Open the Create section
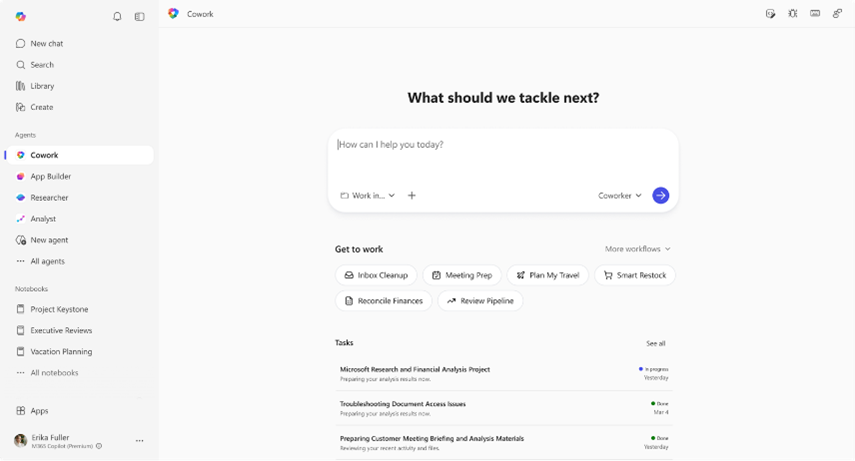The image size is (855, 461). tap(79, 107)
